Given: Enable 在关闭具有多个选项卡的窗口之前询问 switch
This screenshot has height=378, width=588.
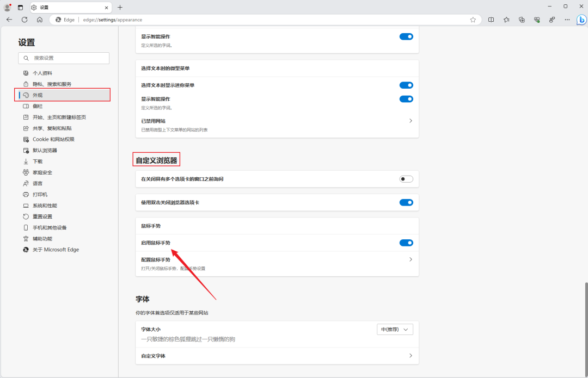Looking at the screenshot, I should (406, 179).
